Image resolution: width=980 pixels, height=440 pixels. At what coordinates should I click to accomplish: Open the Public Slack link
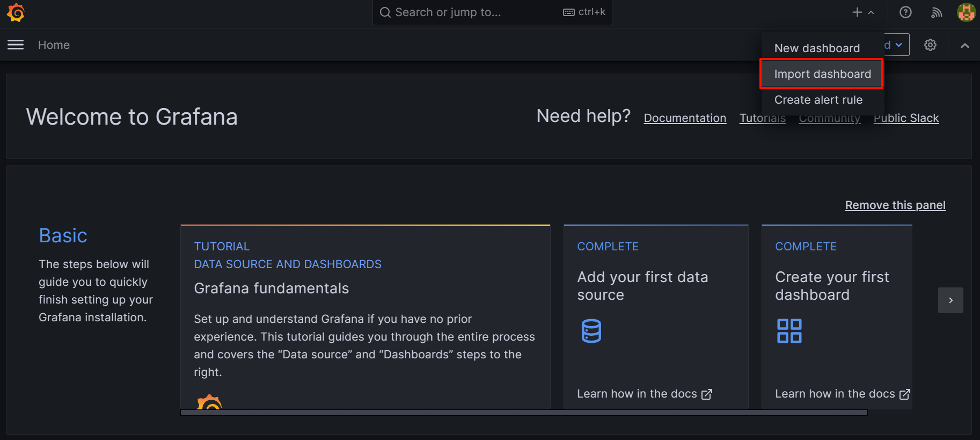click(906, 118)
